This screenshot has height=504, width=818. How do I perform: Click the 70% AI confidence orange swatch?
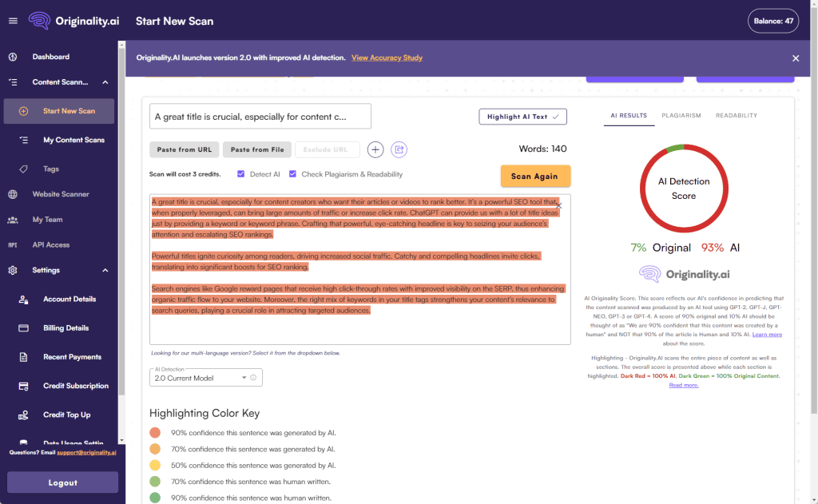(x=155, y=449)
